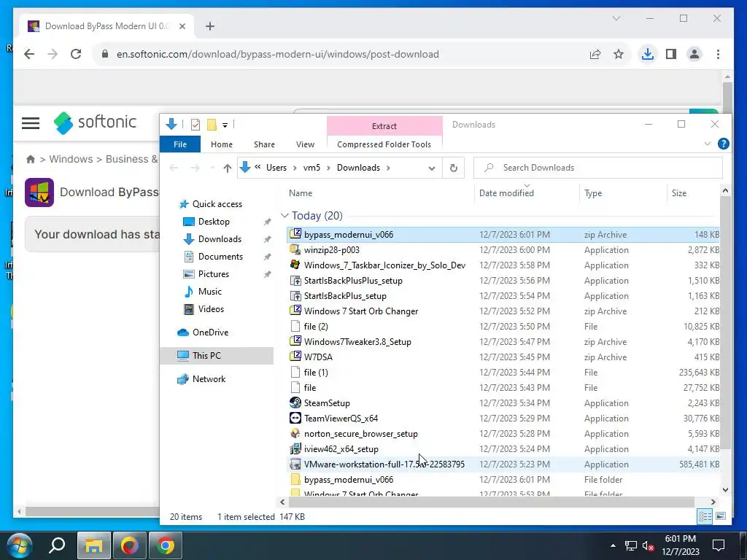Viewport: 747px width, 560px height.
Task: Click Users in the address breadcrumb
Action: (x=276, y=168)
